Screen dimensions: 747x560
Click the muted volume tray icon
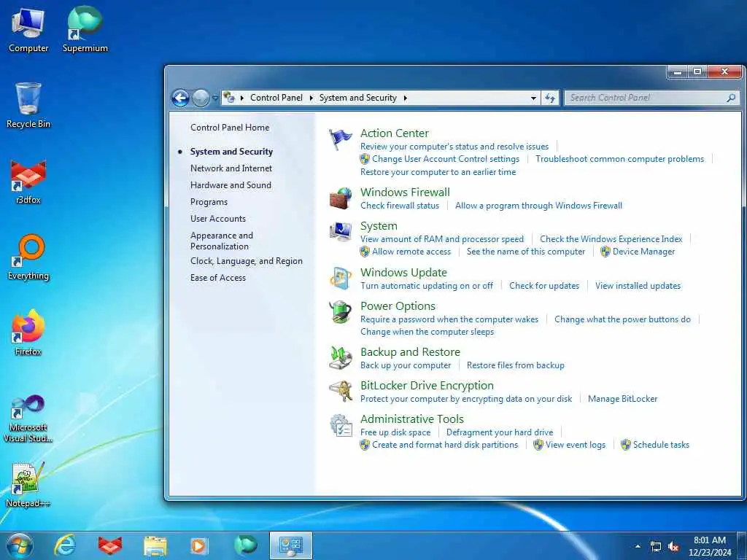point(673,547)
